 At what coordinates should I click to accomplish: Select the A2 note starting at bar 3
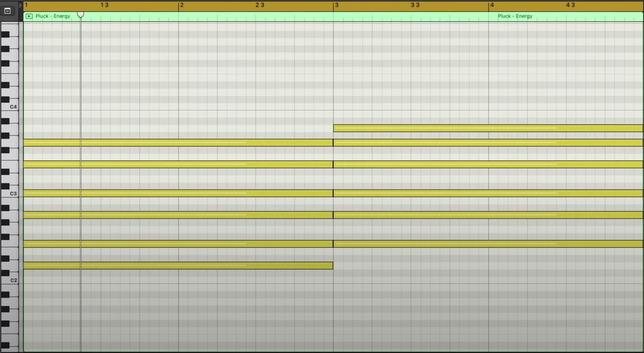pyautogui.click(x=488, y=215)
